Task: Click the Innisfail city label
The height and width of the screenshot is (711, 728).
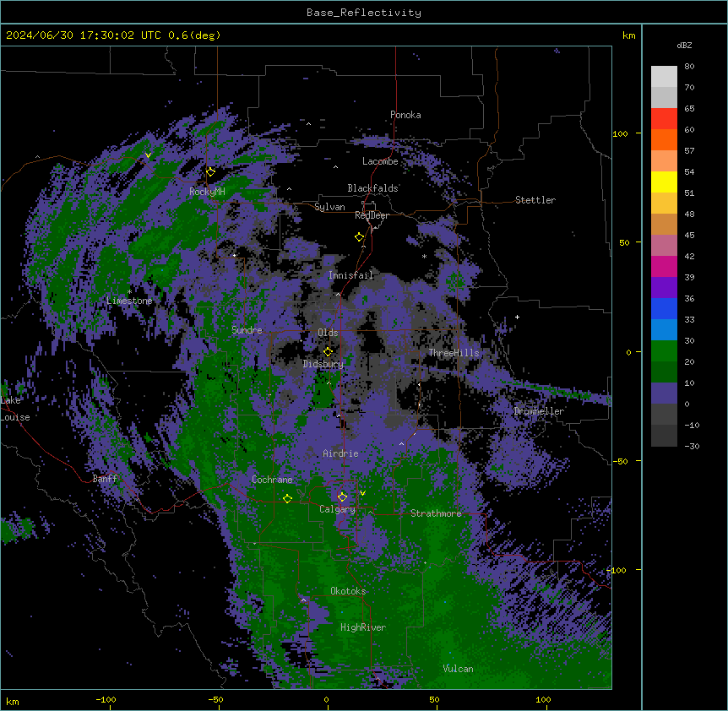Action: tap(350, 275)
